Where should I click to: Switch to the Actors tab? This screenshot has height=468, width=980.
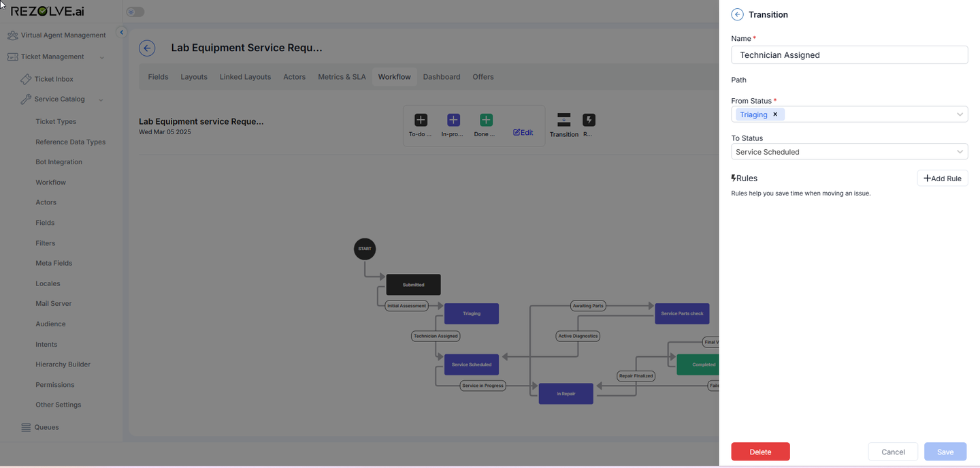(x=295, y=77)
